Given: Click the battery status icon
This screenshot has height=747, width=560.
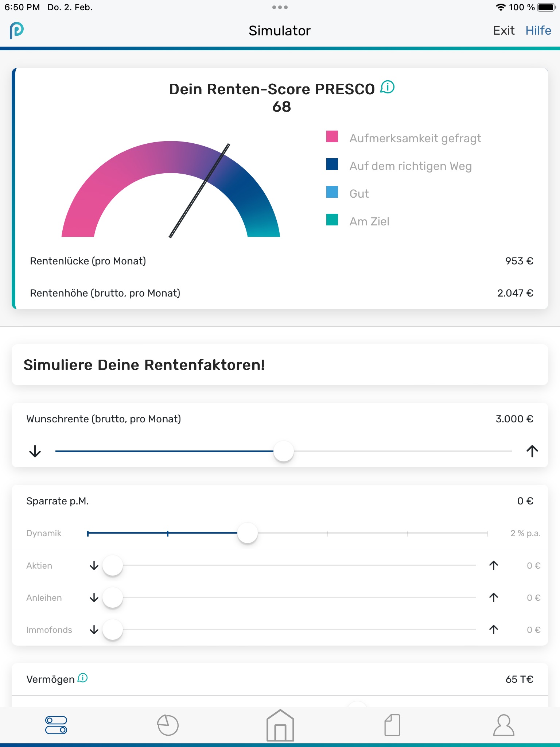Looking at the screenshot, I should click(547, 7).
